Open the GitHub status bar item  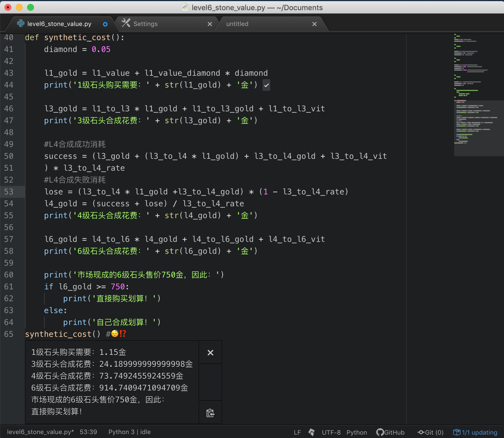[390, 432]
